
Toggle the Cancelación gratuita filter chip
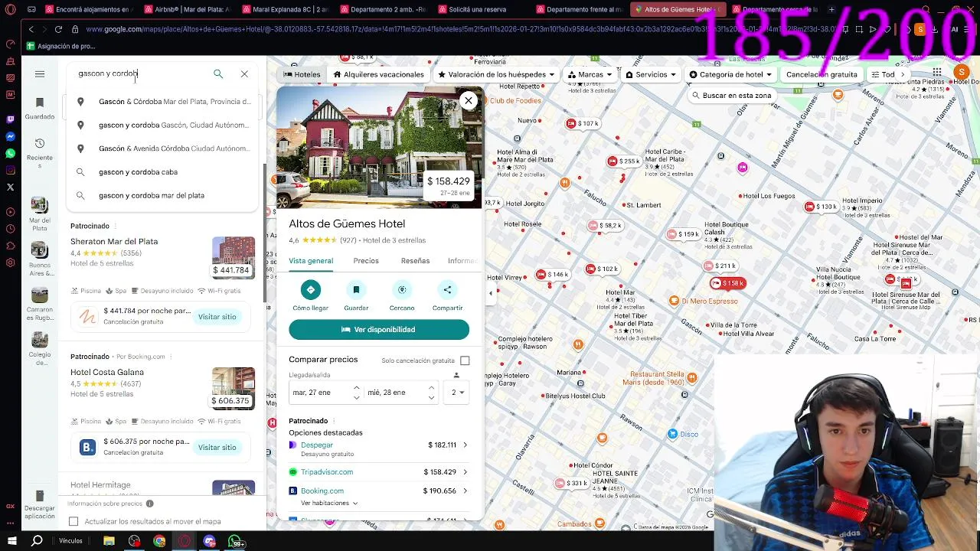tap(822, 75)
